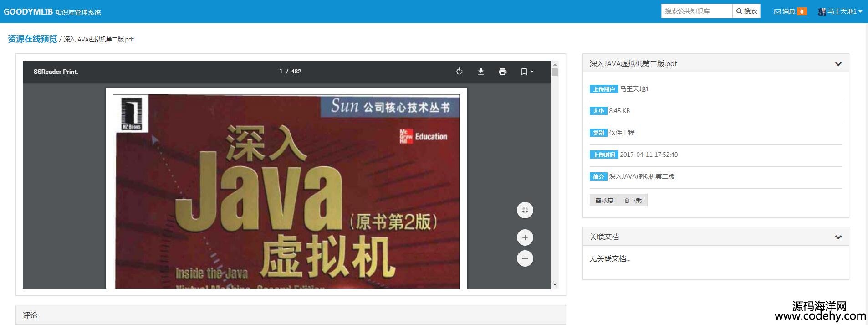The width and height of the screenshot is (868, 325).
Task: Click the fit-to-page button in viewer
Action: [x=525, y=210]
